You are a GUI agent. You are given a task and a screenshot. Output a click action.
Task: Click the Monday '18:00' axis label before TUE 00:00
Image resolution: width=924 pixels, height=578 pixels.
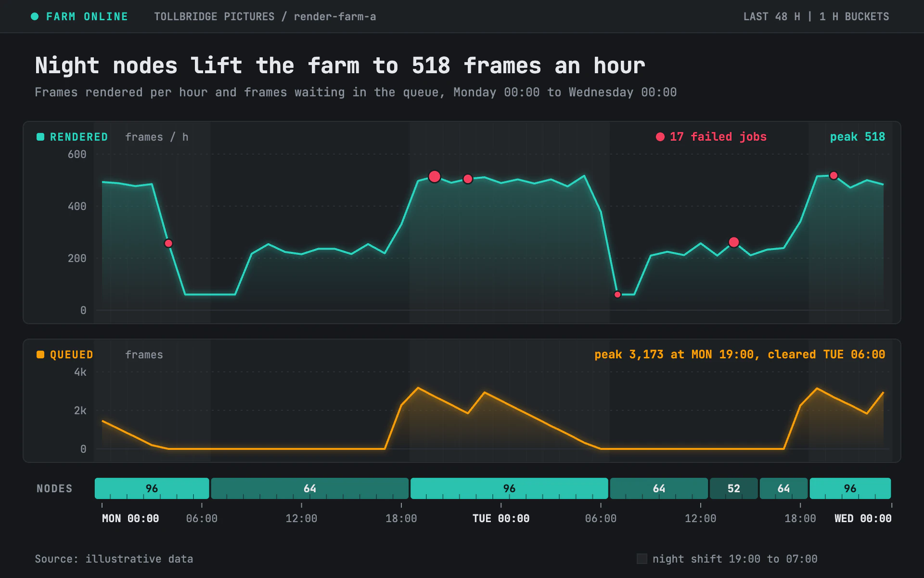(x=401, y=518)
